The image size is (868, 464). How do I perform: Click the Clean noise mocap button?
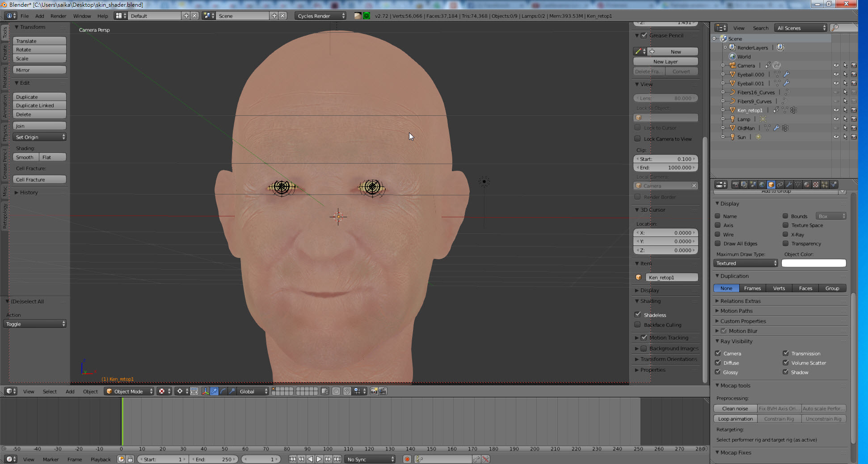tap(735, 408)
